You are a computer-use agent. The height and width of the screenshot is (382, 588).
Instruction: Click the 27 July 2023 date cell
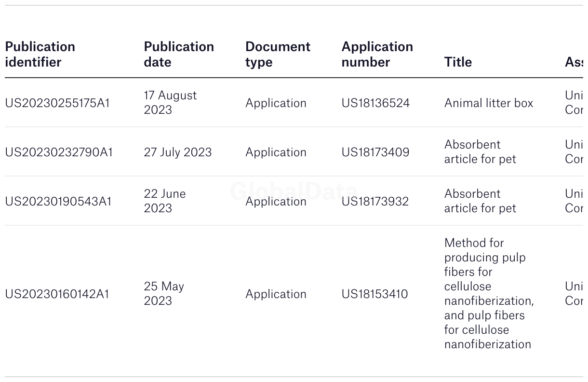pos(178,152)
